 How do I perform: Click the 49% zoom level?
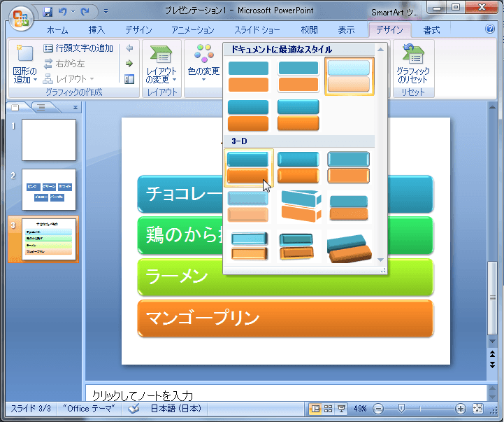click(360, 409)
